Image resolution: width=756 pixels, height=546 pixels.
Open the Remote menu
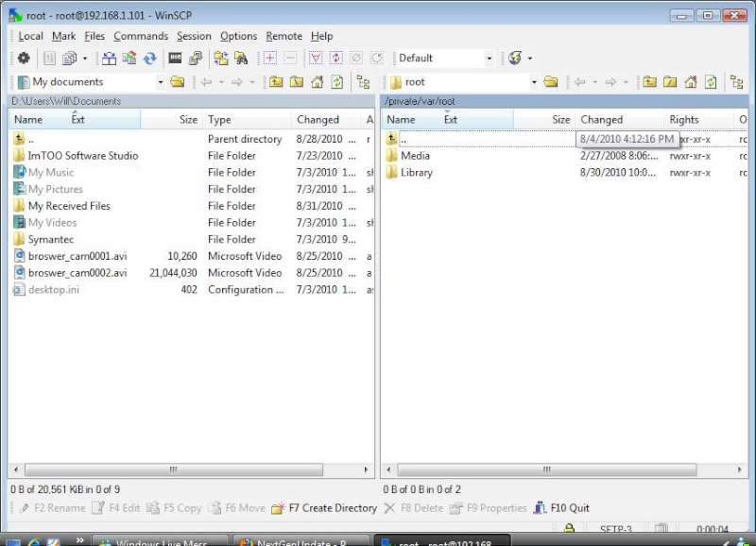click(284, 36)
